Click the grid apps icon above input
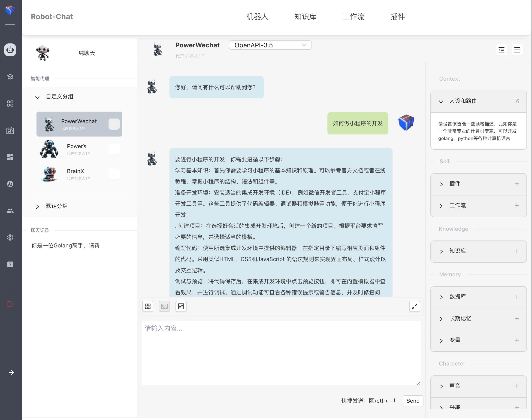The height and width of the screenshot is (420, 532). point(148,306)
